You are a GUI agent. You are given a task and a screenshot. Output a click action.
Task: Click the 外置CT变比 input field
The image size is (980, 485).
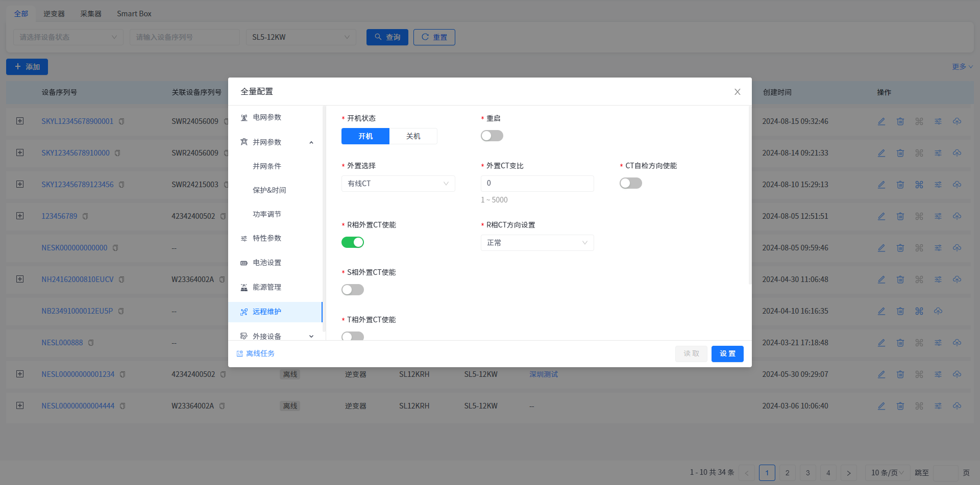pos(537,184)
